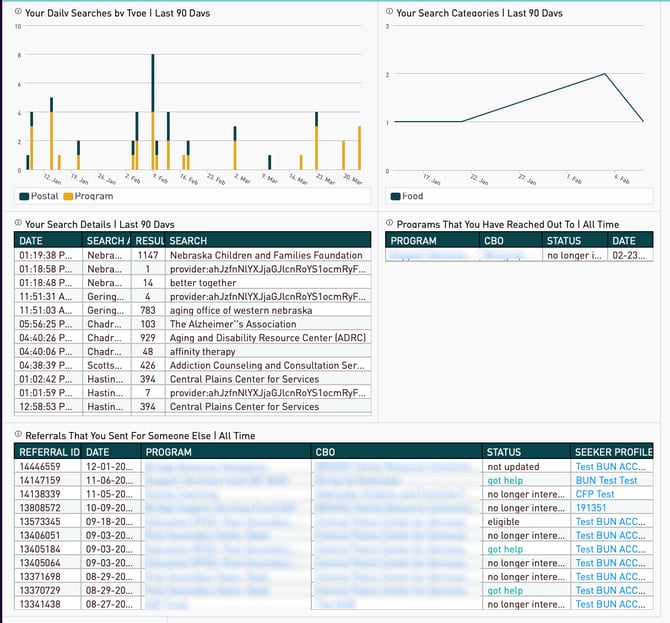Open the BUN Test Test seeker profile link
This screenshot has height=623, width=670.
(606, 480)
